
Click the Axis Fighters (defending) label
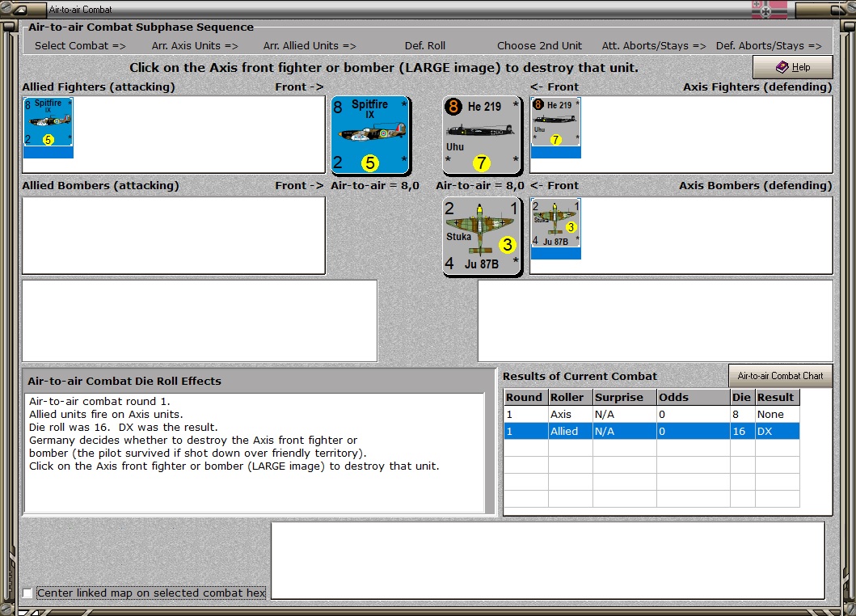click(757, 86)
